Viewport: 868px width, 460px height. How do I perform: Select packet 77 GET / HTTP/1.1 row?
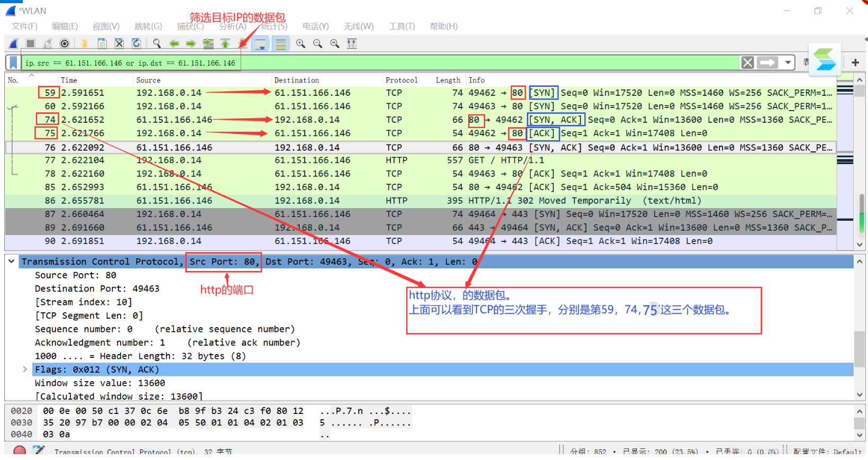tap(421, 160)
